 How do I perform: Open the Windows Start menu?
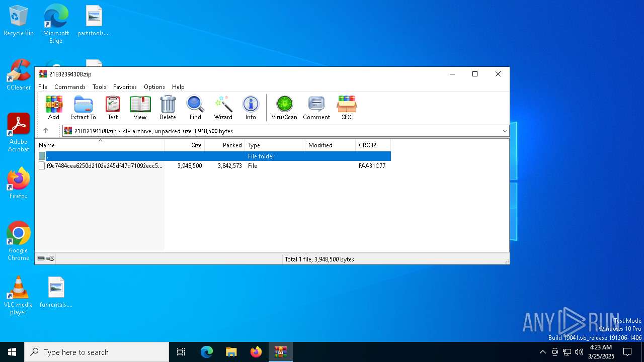tap(12, 352)
